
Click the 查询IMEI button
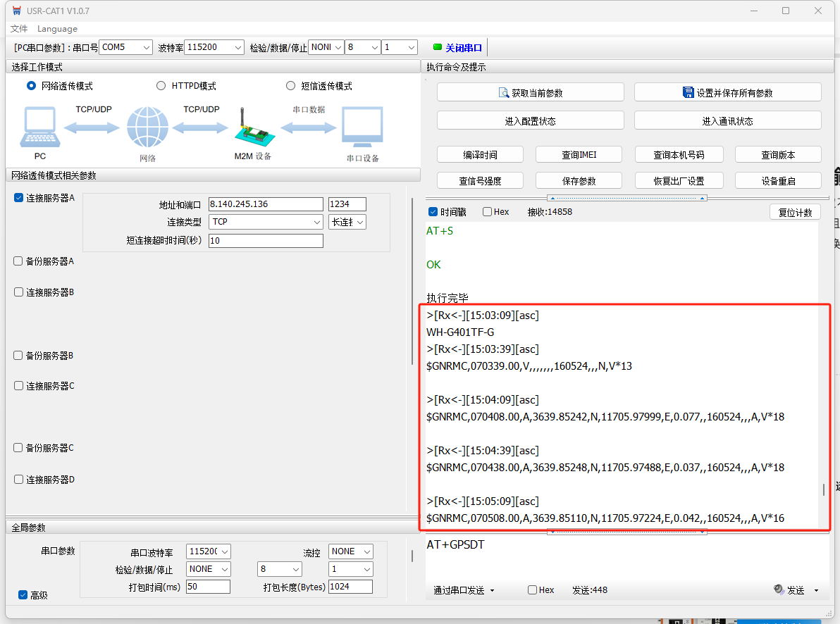pos(579,155)
